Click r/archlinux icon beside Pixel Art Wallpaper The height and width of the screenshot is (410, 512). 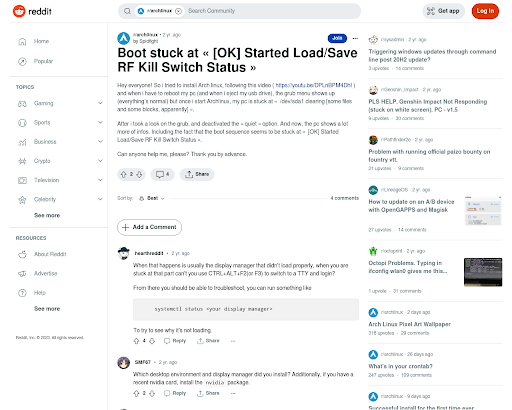(x=373, y=312)
